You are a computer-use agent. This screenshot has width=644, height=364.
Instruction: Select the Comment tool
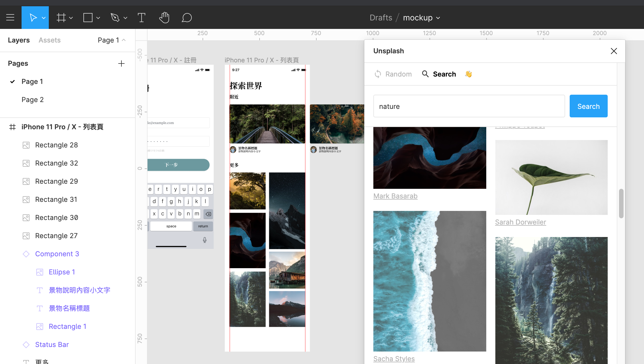click(187, 18)
